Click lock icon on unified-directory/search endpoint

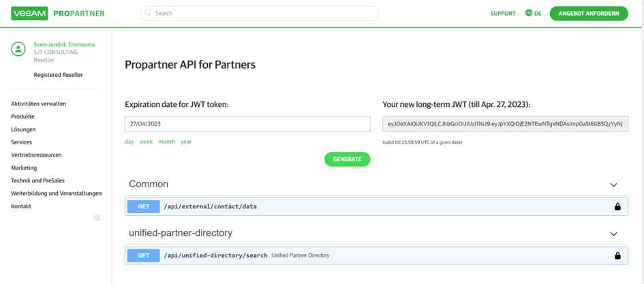coord(617,255)
